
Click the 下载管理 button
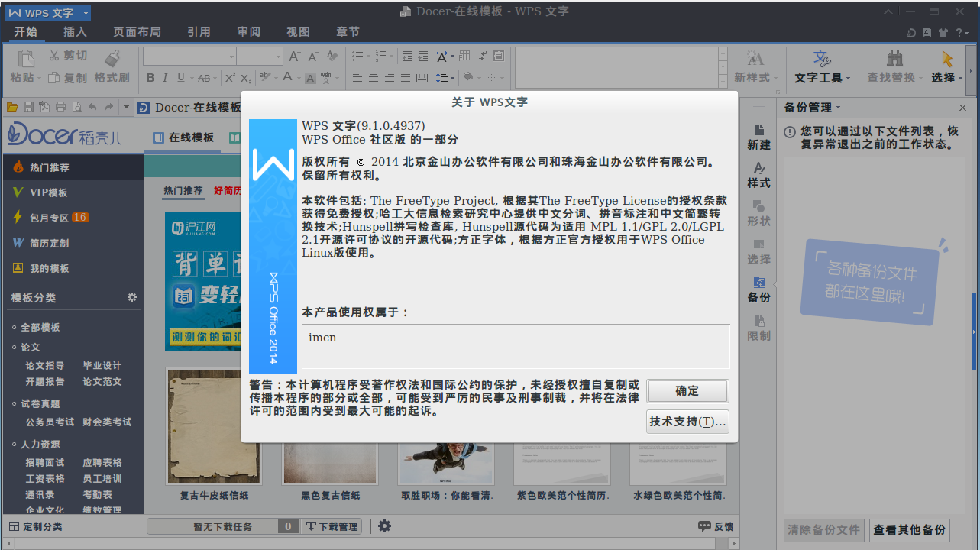click(x=332, y=526)
